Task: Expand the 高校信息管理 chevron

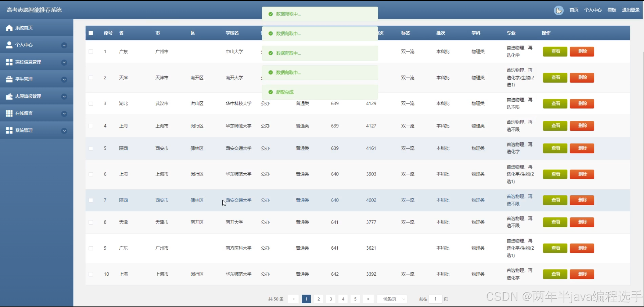Action: [64, 62]
